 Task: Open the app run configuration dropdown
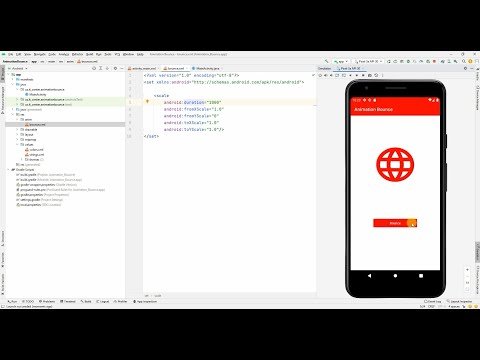341,61
